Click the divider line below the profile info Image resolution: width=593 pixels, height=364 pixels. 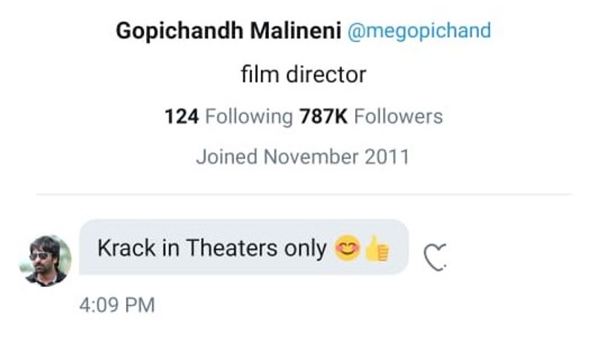(304, 195)
